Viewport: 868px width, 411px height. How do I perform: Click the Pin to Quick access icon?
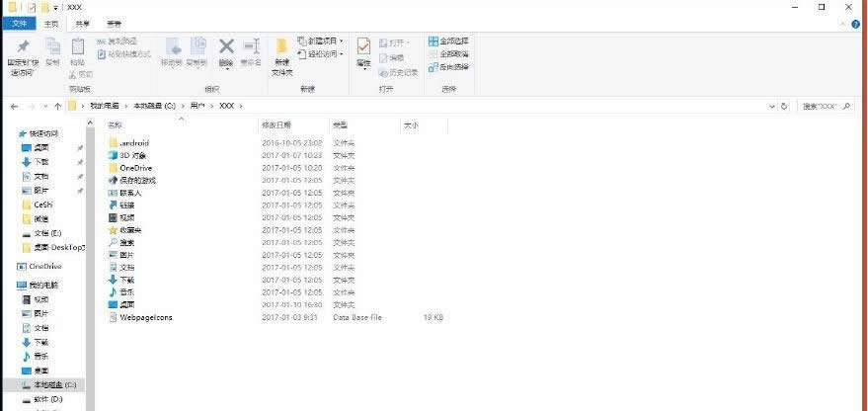point(24,50)
